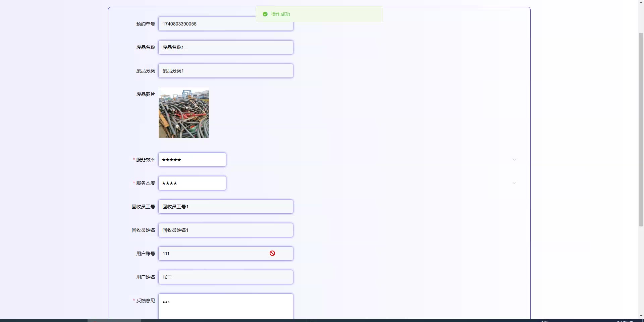Click the 废品分类 input field

click(x=225, y=71)
